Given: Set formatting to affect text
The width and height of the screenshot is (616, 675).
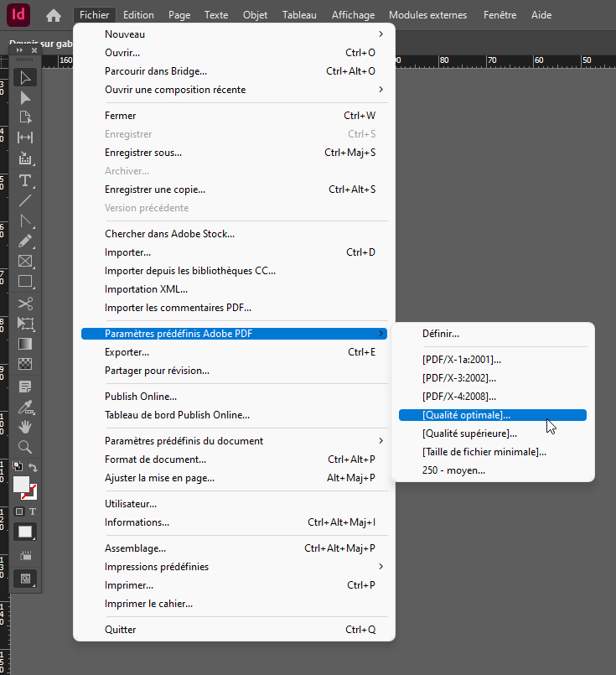Looking at the screenshot, I should (33, 511).
